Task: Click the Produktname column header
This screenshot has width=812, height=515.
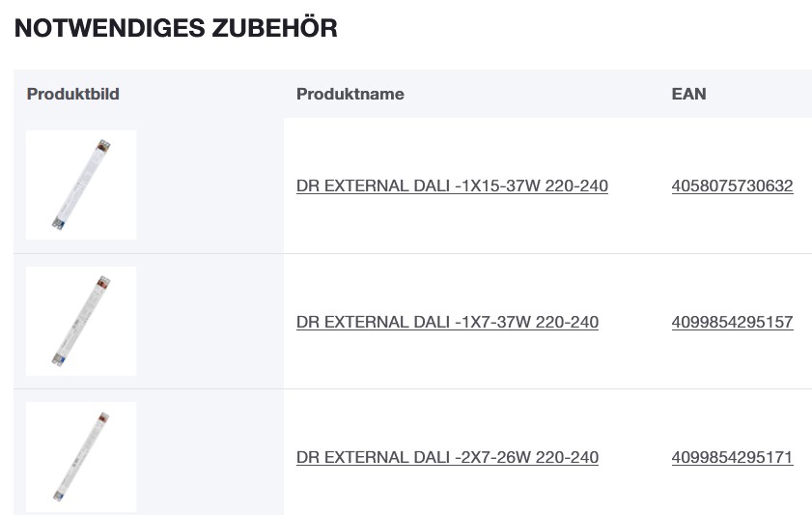Action: point(350,94)
